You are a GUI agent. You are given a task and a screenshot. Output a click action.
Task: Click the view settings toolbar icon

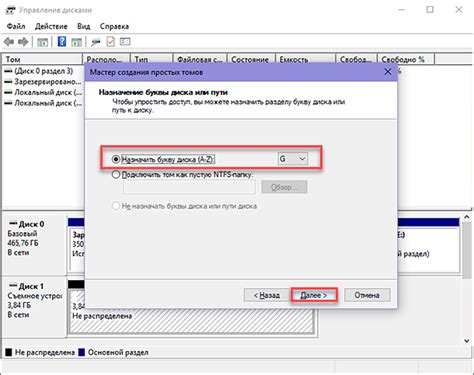pyautogui.click(x=125, y=42)
